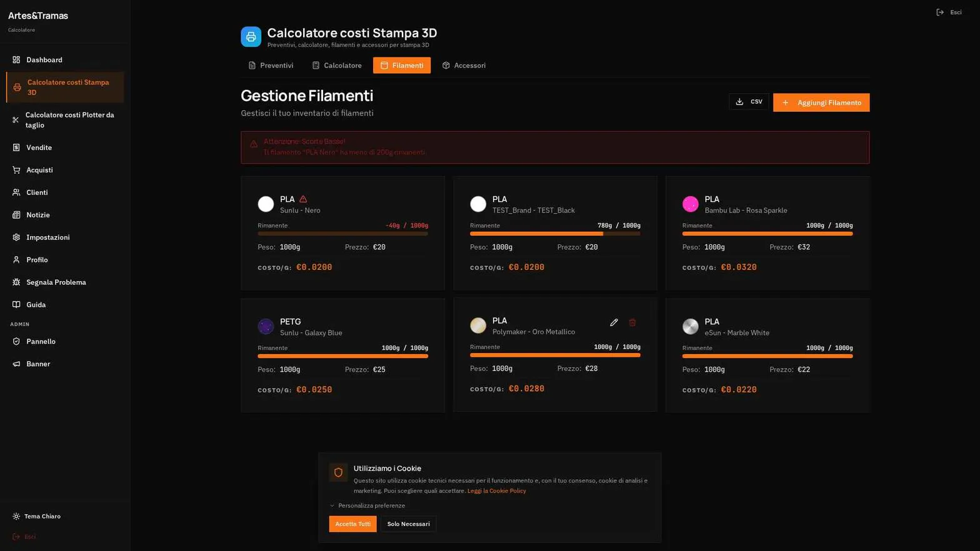The height and width of the screenshot is (551, 980).
Task: Click the alert triangle in low-stock warning banner
Action: (254, 144)
